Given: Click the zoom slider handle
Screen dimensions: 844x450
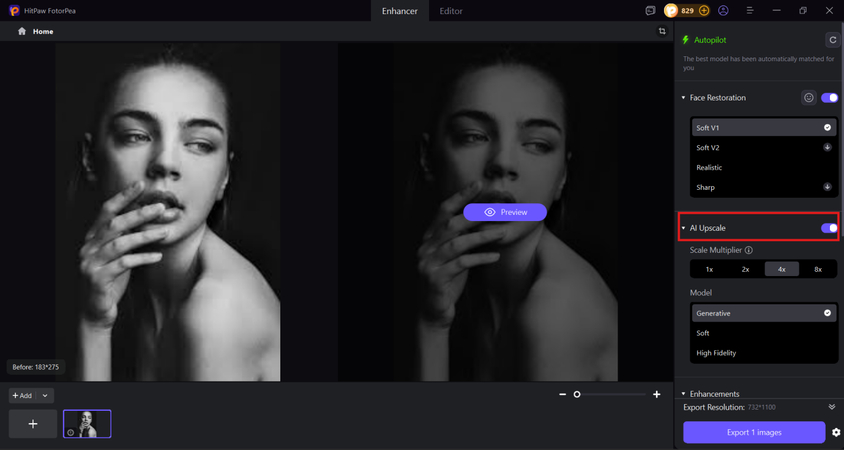Looking at the screenshot, I should (577, 395).
